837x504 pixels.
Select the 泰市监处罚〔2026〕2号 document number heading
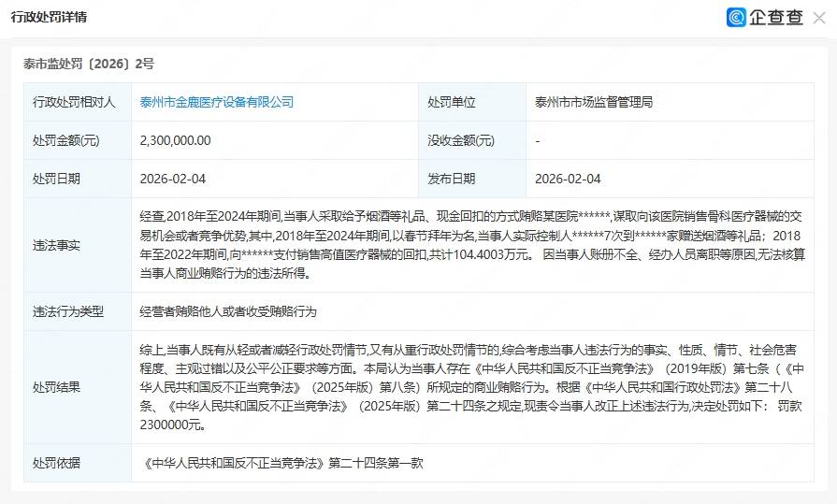click(x=88, y=64)
